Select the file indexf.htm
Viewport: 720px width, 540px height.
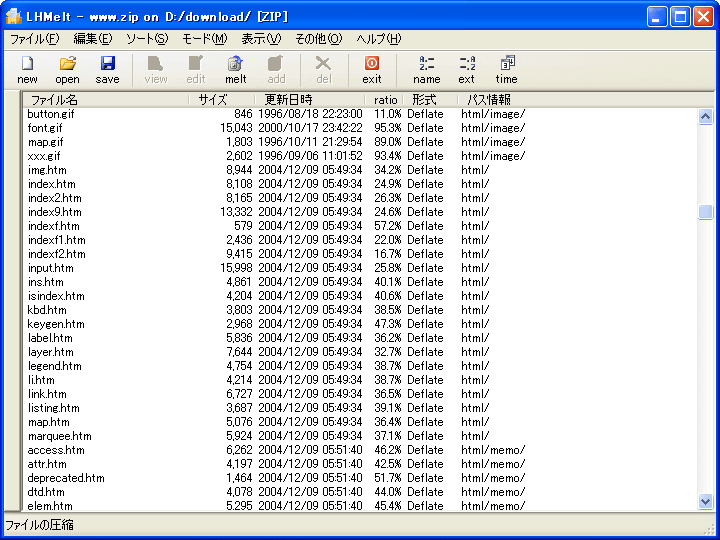point(53,226)
